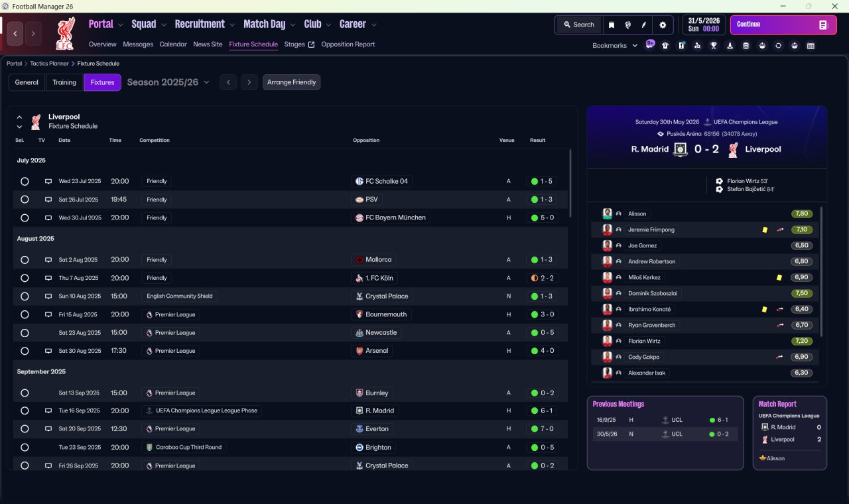Select the radio button for Bournemouth fixture

click(25, 314)
